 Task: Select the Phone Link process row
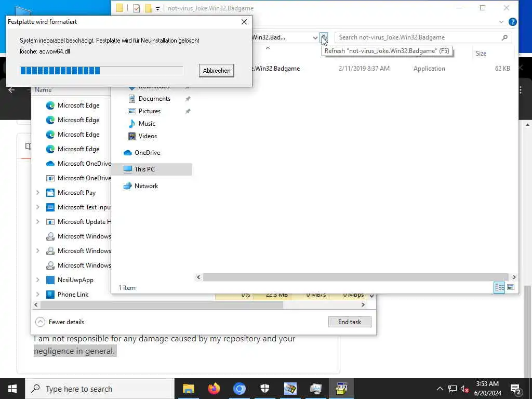(72, 295)
